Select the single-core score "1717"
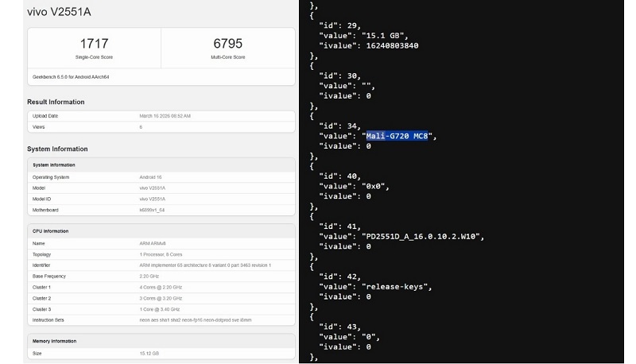The height and width of the screenshot is (364, 636). click(94, 44)
